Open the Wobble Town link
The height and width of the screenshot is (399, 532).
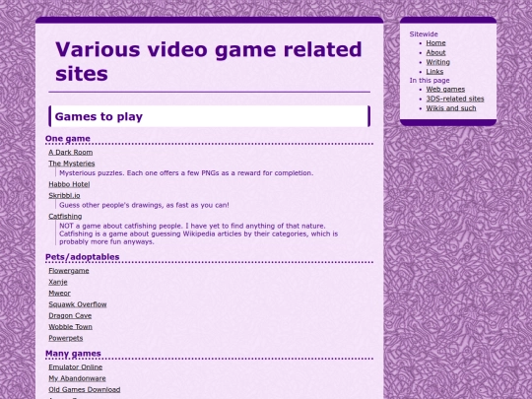tap(71, 327)
